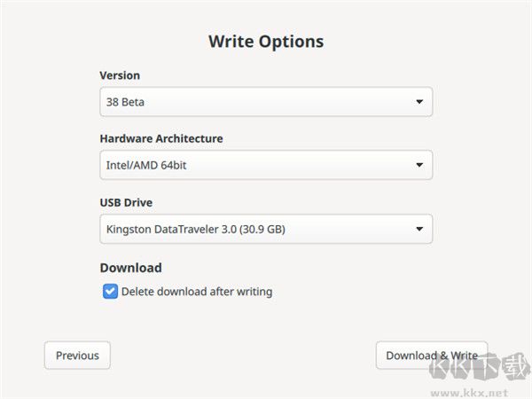Click the Hardware Architecture label

(161, 138)
